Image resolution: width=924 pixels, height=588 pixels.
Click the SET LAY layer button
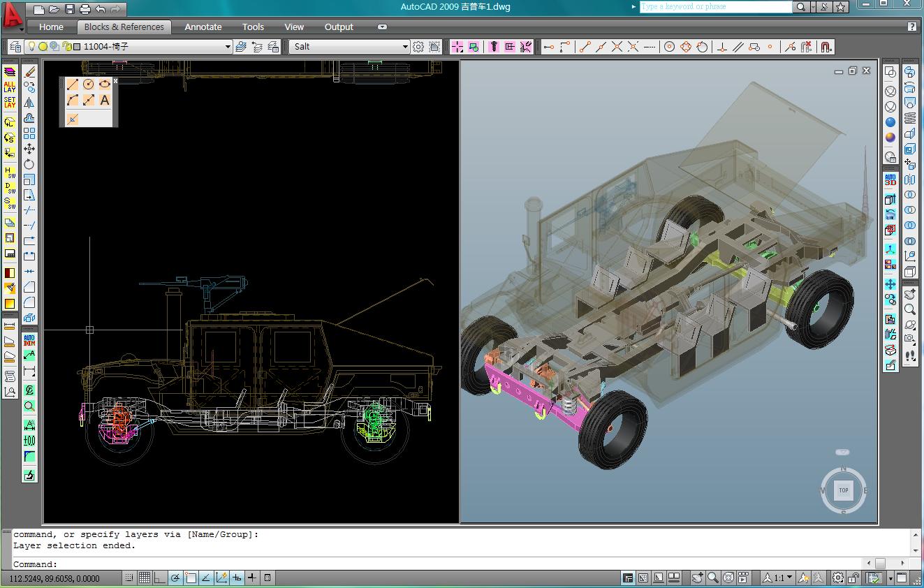(x=10, y=103)
